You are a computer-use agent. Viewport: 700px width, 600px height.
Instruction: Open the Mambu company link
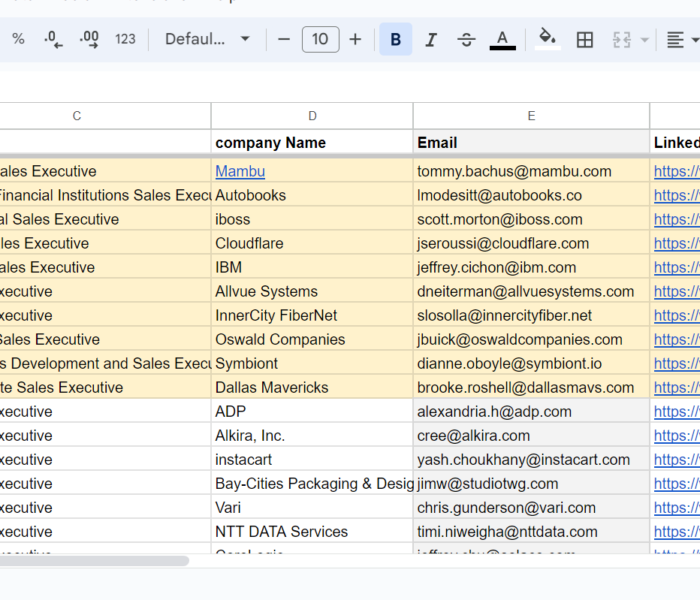(x=240, y=171)
